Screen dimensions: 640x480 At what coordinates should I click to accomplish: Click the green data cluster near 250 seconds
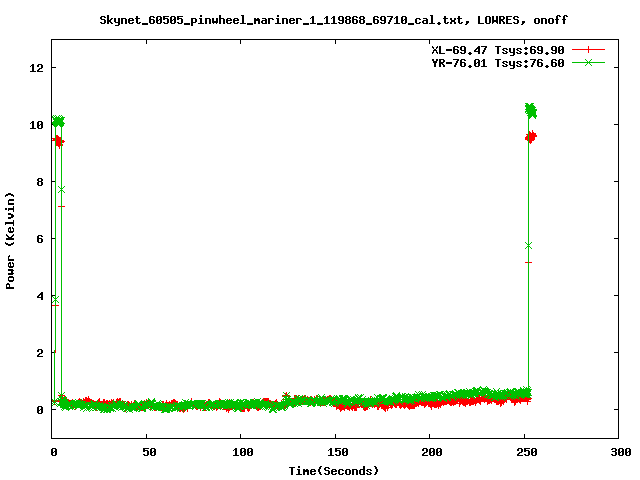pyautogui.click(x=531, y=111)
